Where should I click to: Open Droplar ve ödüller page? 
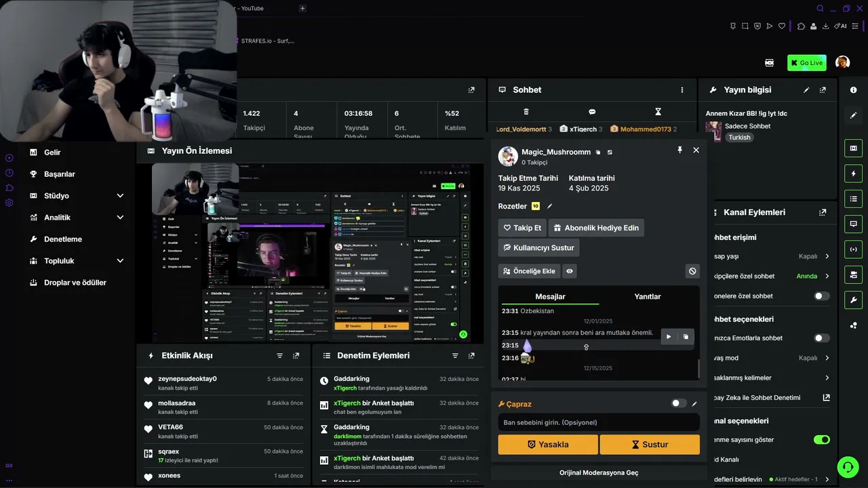click(x=75, y=283)
